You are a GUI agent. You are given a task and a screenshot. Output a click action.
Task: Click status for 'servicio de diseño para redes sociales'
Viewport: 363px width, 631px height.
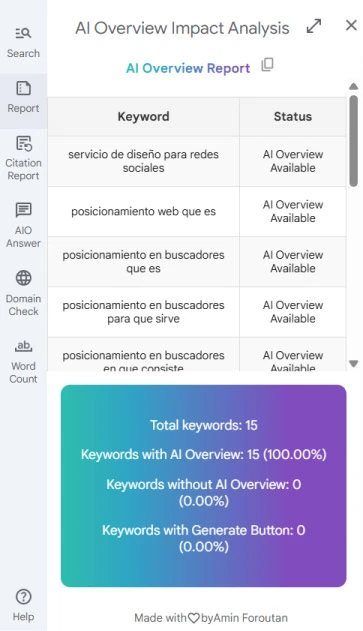(x=293, y=161)
